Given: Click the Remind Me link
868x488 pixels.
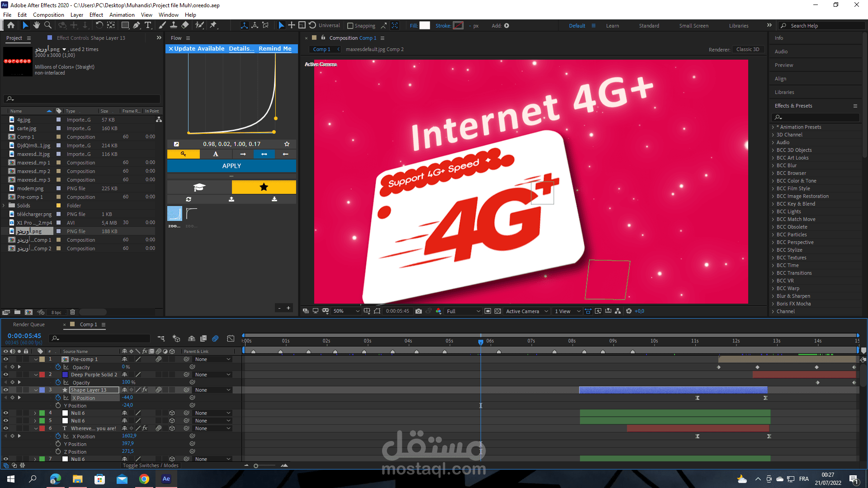Looking at the screenshot, I should tap(275, 49).
